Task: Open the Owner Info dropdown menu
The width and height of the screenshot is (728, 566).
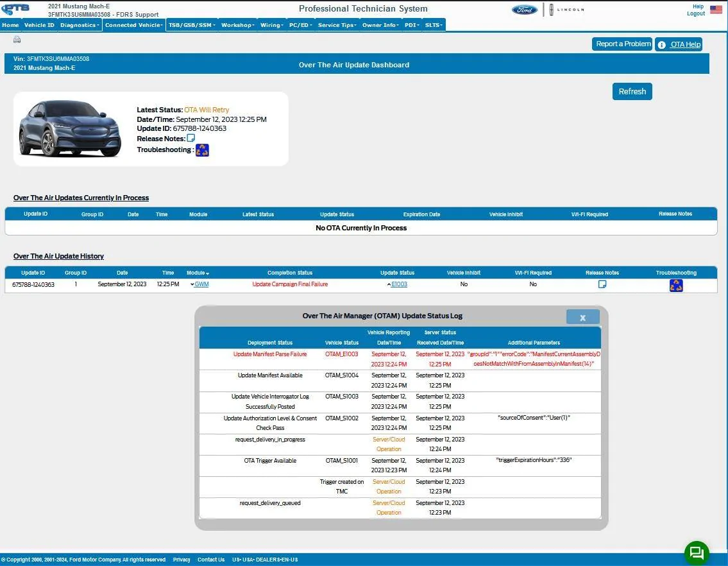Action: pyautogui.click(x=380, y=25)
